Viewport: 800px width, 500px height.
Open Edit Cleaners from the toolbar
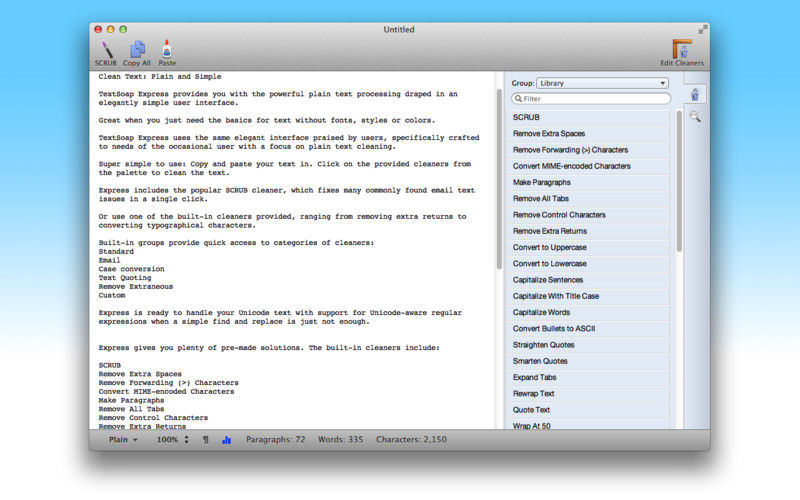(682, 53)
